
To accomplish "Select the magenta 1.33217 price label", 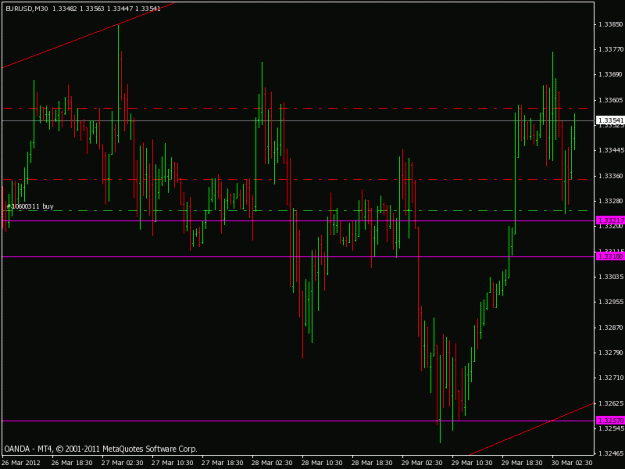I will [x=610, y=220].
